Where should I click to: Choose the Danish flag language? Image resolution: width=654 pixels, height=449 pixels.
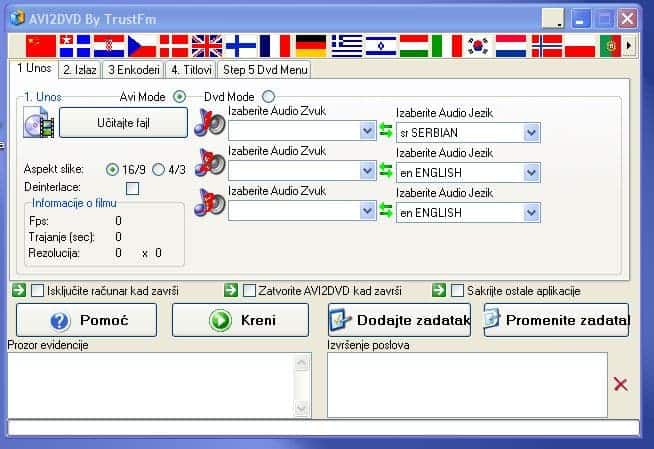coord(174,46)
